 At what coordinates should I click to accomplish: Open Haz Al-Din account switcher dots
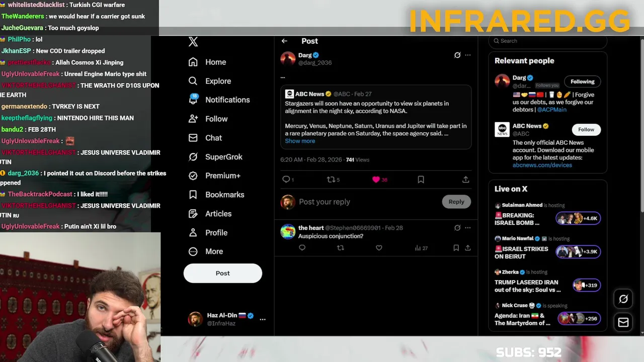262,319
